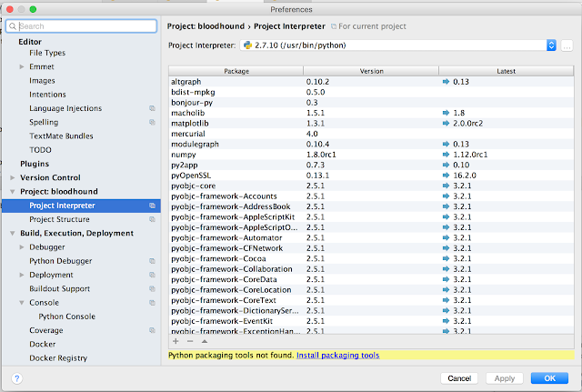Screen dimensions: 582x392
Task: Open Images settings page
Action: (x=42, y=81)
